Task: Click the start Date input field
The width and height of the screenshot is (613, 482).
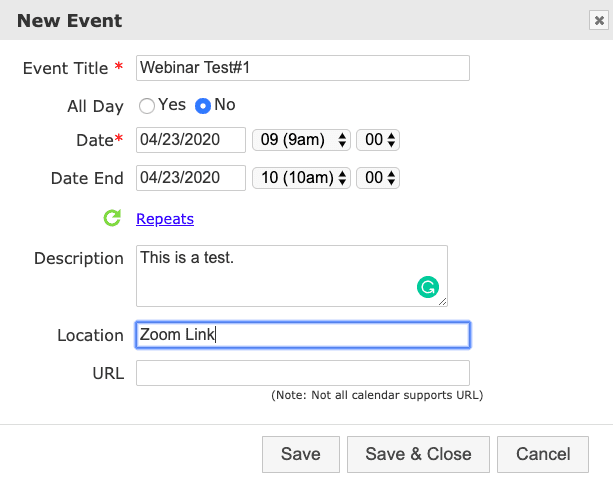Action: (x=191, y=141)
